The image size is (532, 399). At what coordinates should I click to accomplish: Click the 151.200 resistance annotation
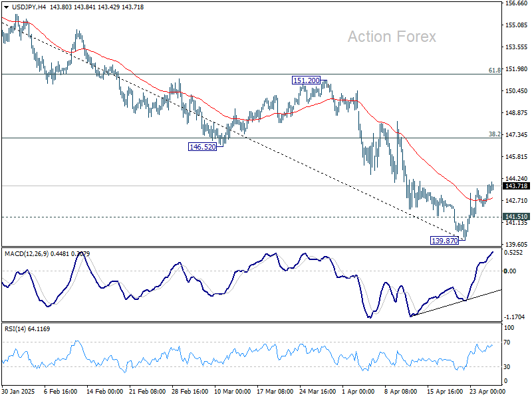click(305, 80)
